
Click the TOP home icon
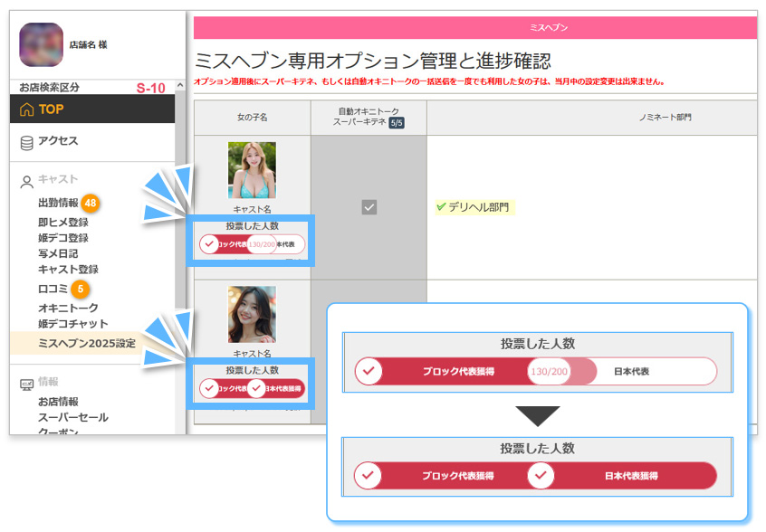[x=26, y=109]
